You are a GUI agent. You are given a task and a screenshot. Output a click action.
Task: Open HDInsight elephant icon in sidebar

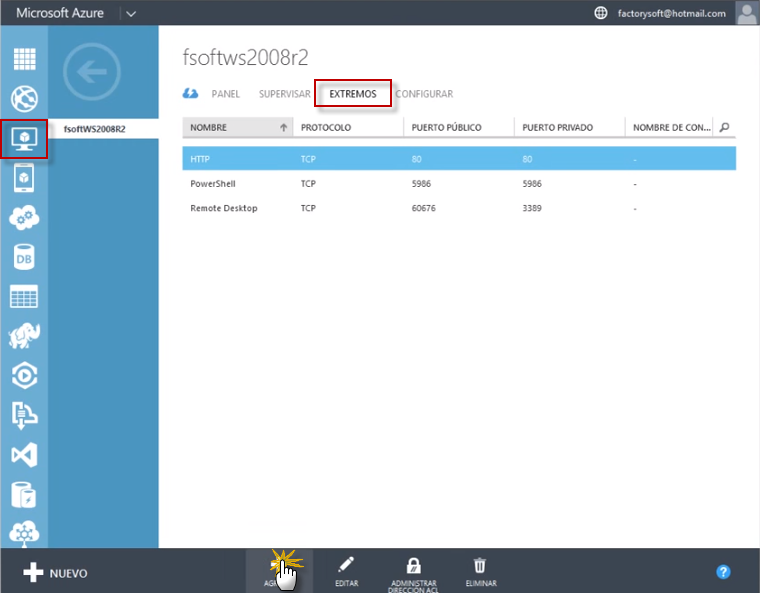(x=24, y=336)
